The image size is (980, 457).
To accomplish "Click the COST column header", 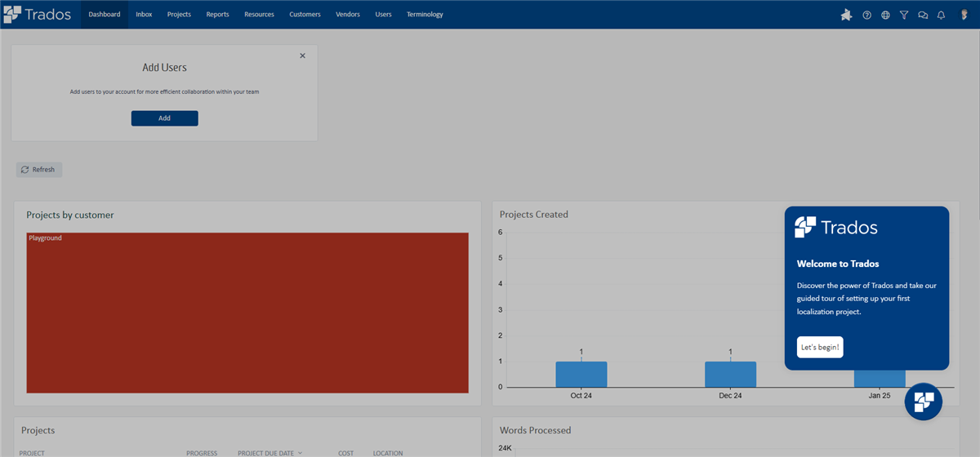I will point(346,453).
